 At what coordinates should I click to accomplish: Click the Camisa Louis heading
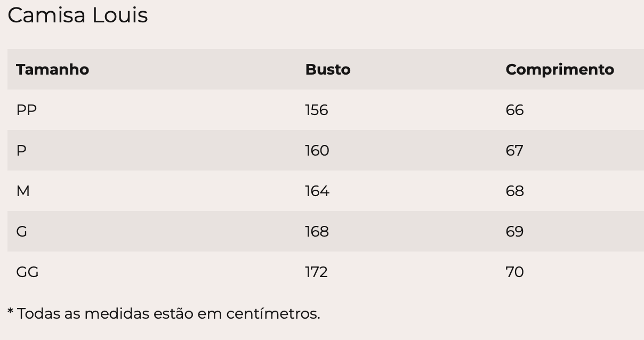[78, 15]
